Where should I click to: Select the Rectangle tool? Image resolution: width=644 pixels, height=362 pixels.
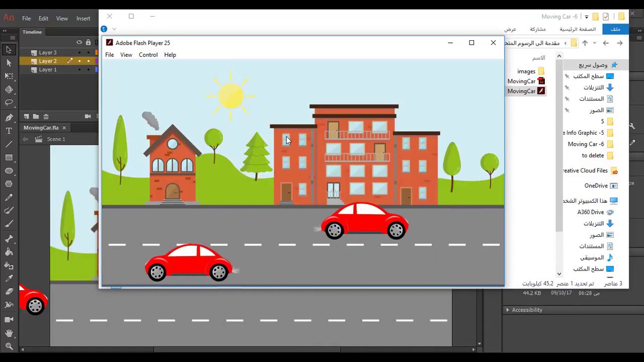(x=9, y=157)
